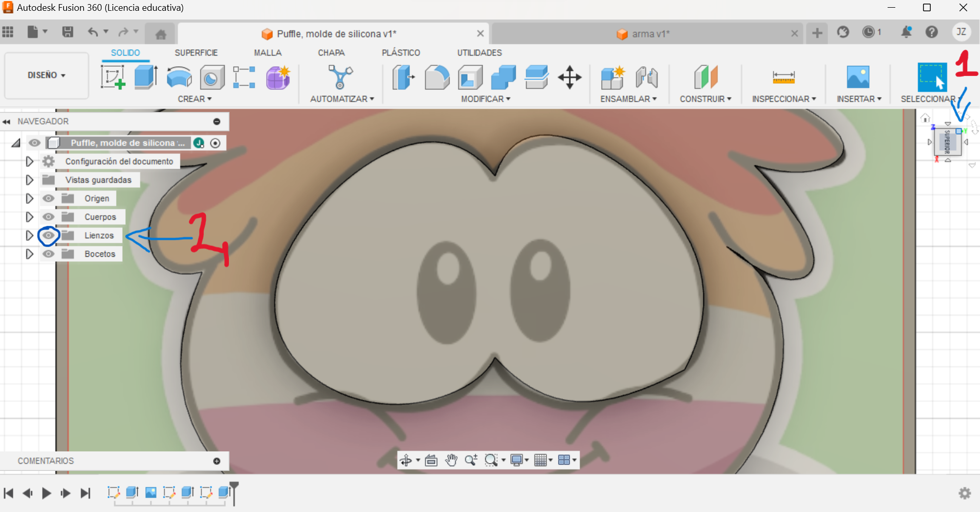Expand the Configuración del documento node
Viewport: 980px width, 512px height.
tap(29, 161)
